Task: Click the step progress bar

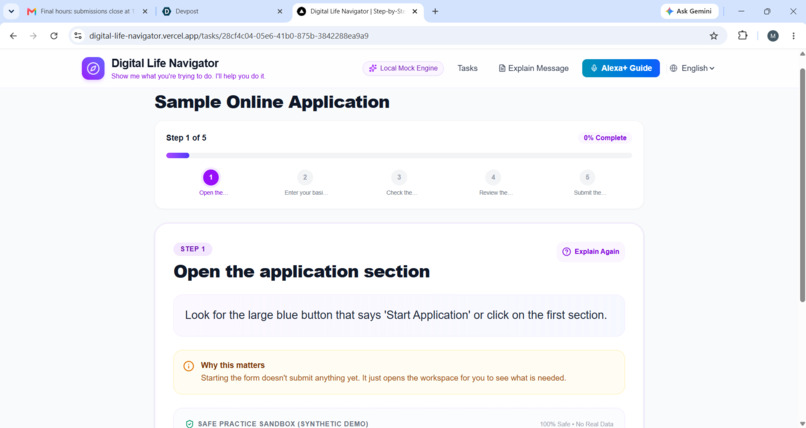Action: click(399, 155)
